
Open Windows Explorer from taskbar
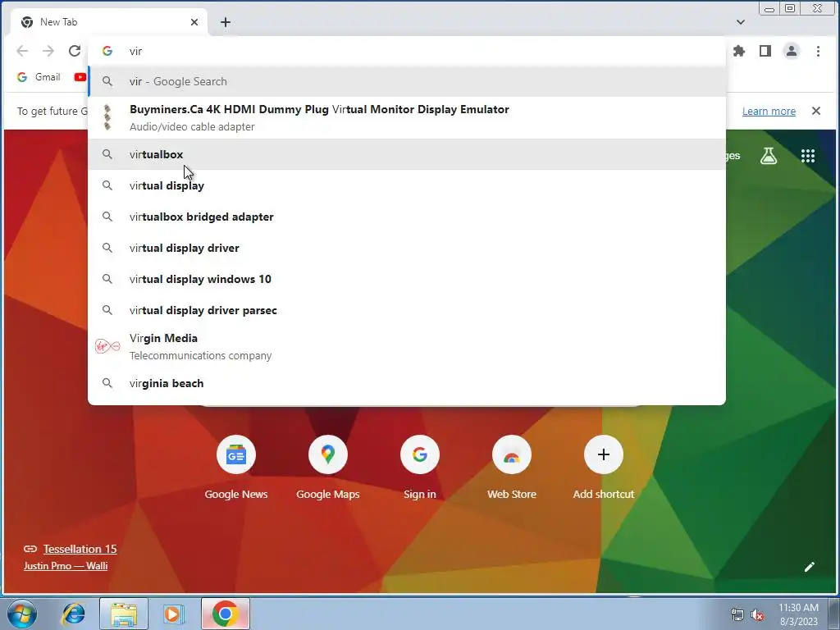coord(124,614)
